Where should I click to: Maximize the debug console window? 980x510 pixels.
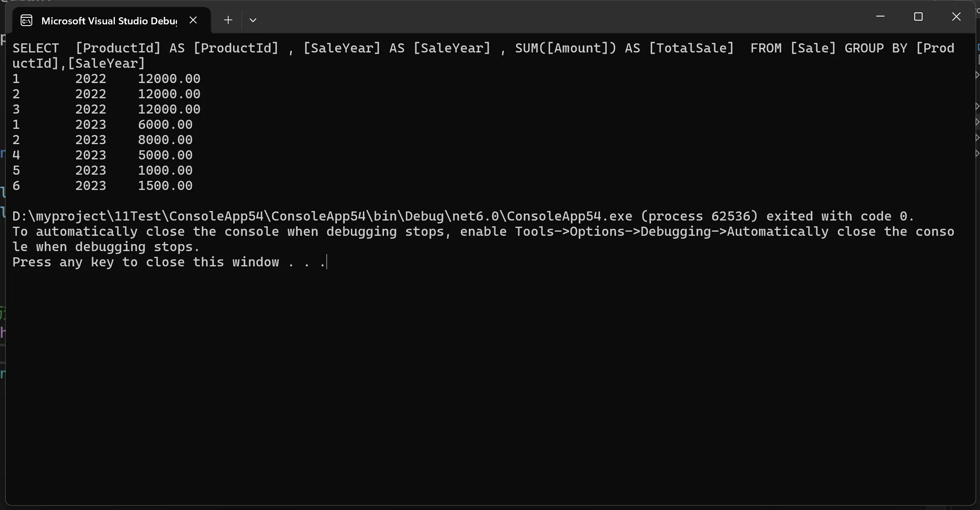(918, 17)
